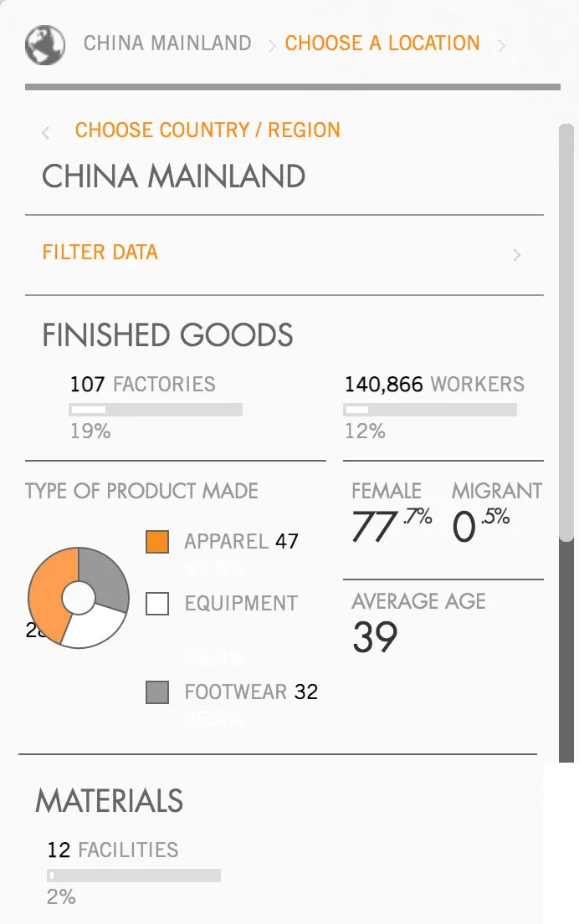Expand Filter Data with the right chevron
Image resolution: width=579 pixels, height=924 pixels.
click(516, 255)
